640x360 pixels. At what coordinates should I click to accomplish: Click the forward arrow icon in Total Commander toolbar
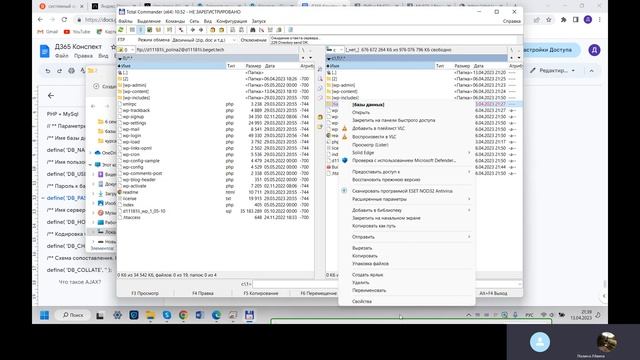[x=201, y=30]
